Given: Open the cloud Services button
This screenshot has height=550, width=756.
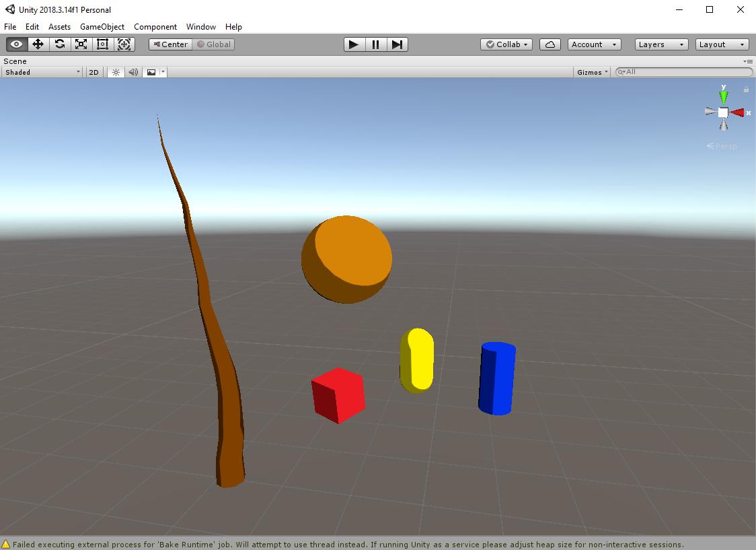Looking at the screenshot, I should 550,44.
